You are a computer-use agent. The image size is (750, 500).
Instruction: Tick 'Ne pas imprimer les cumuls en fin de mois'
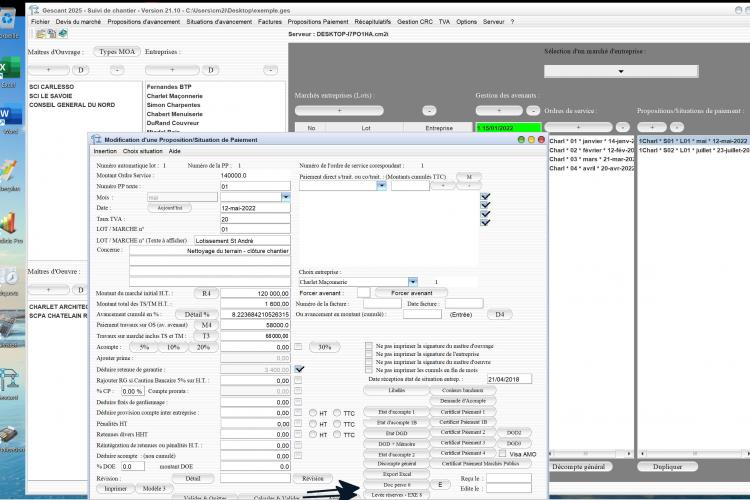click(369, 370)
